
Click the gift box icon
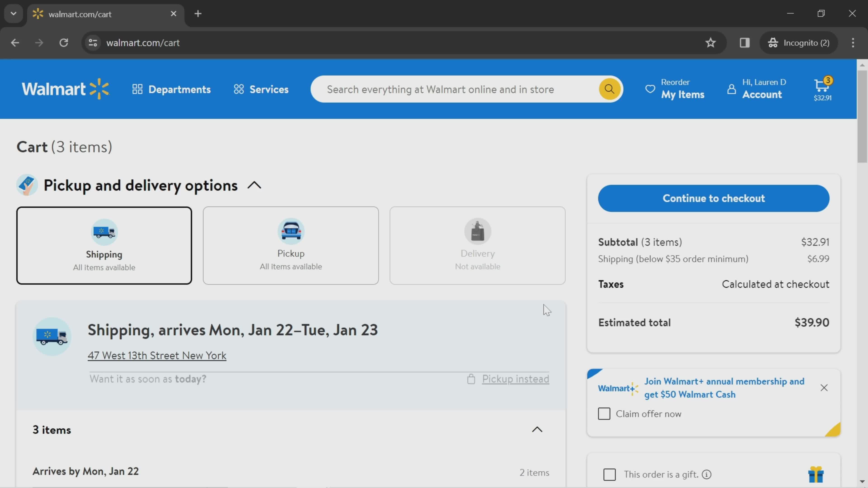(816, 474)
